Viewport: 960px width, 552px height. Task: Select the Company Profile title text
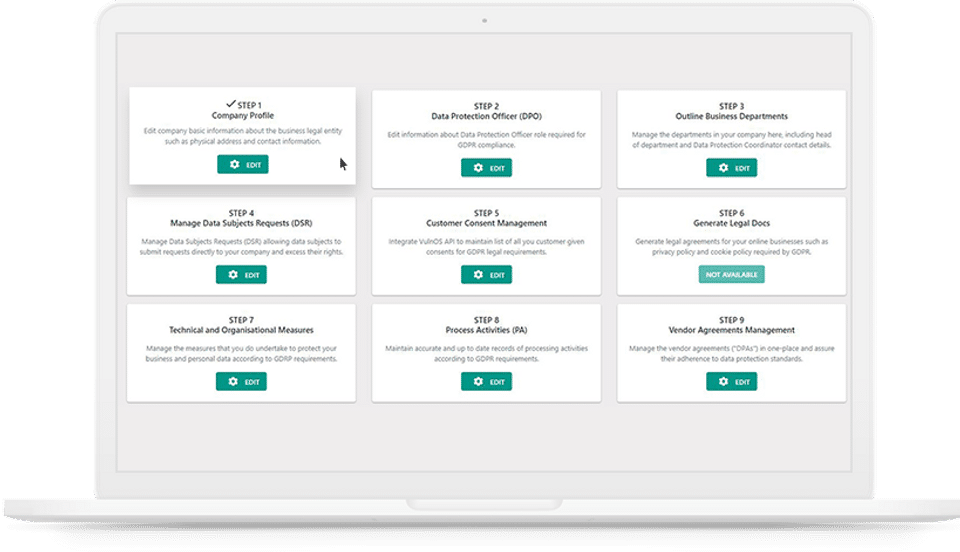click(x=242, y=116)
